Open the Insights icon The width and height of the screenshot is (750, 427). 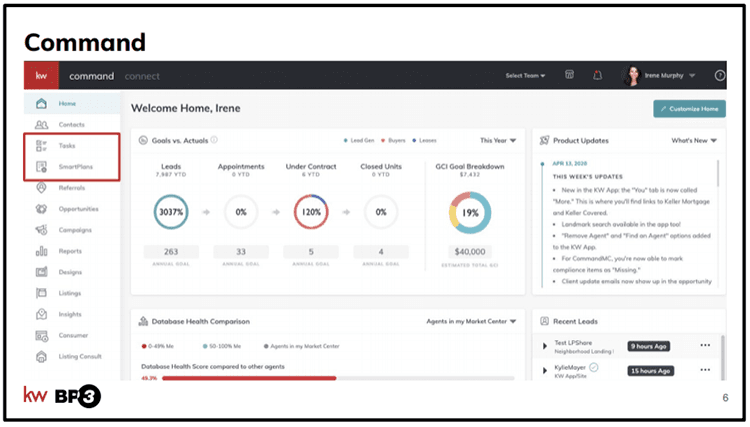(42, 314)
